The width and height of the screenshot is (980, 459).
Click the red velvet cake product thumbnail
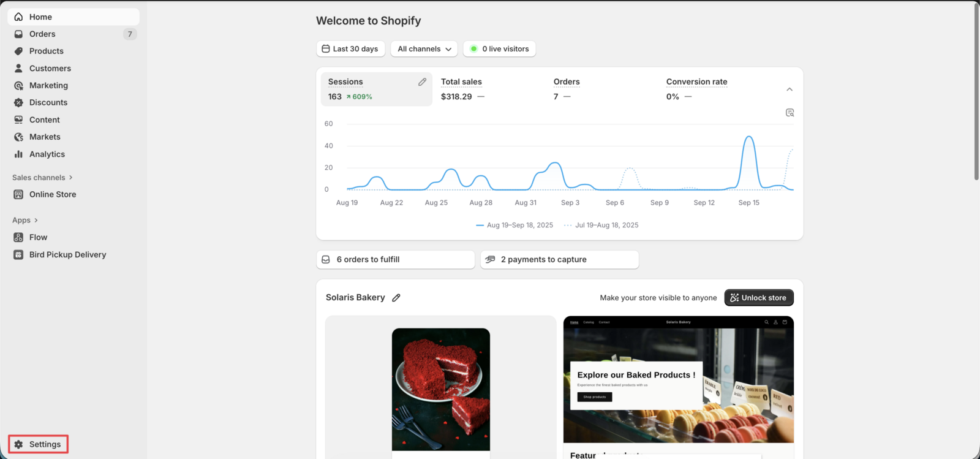point(441,390)
